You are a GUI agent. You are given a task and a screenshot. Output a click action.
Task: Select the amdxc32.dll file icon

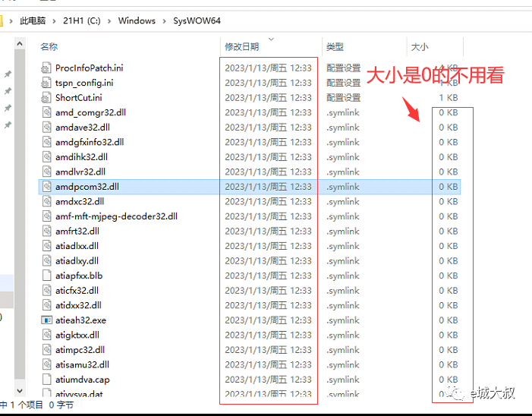pos(46,201)
